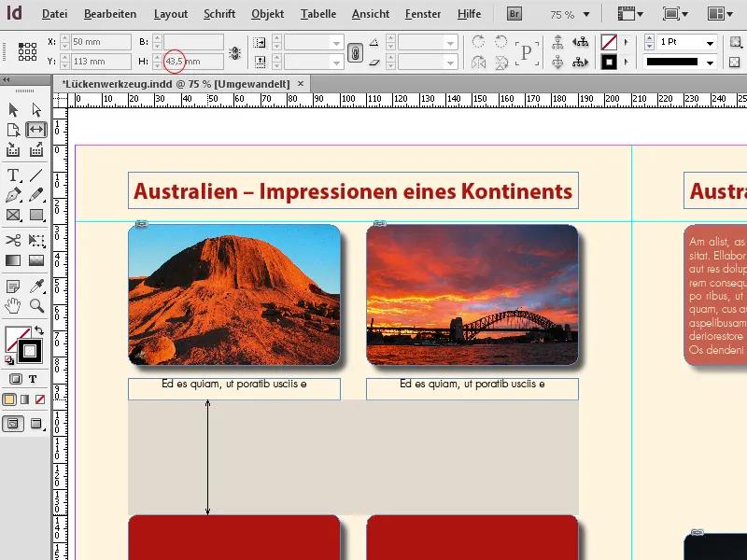Expand the fill color flyout arrow
The width and height of the screenshot is (747, 560).
point(626,42)
